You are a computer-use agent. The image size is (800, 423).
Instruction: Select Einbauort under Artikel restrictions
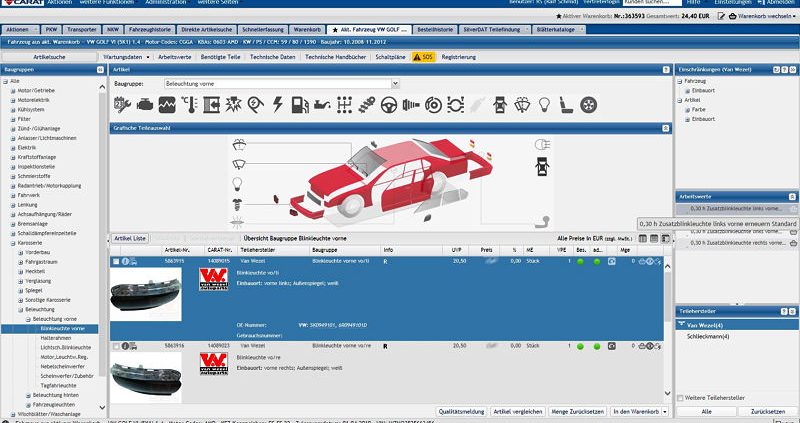click(704, 119)
